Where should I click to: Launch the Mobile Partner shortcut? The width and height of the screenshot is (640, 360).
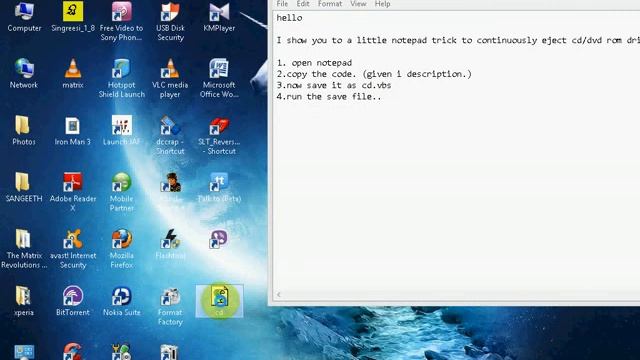(x=122, y=192)
